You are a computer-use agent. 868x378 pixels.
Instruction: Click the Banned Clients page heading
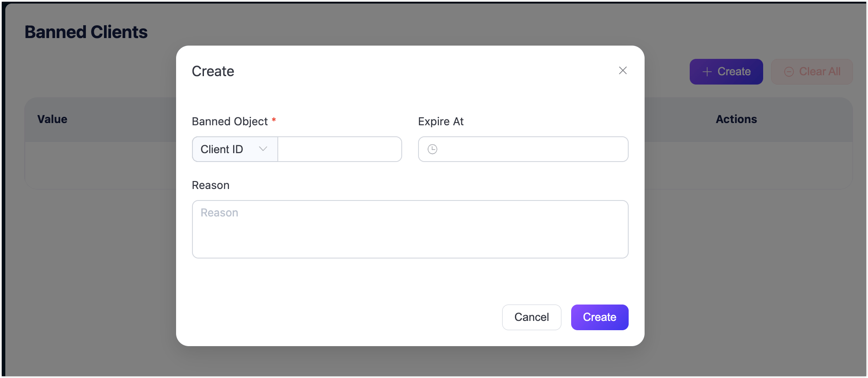[x=86, y=32]
